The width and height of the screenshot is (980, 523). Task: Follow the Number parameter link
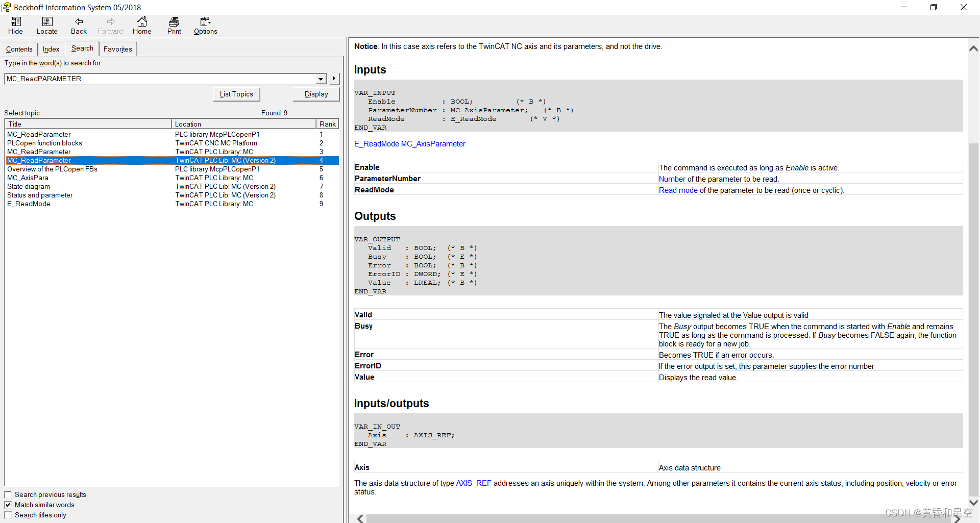pos(672,179)
